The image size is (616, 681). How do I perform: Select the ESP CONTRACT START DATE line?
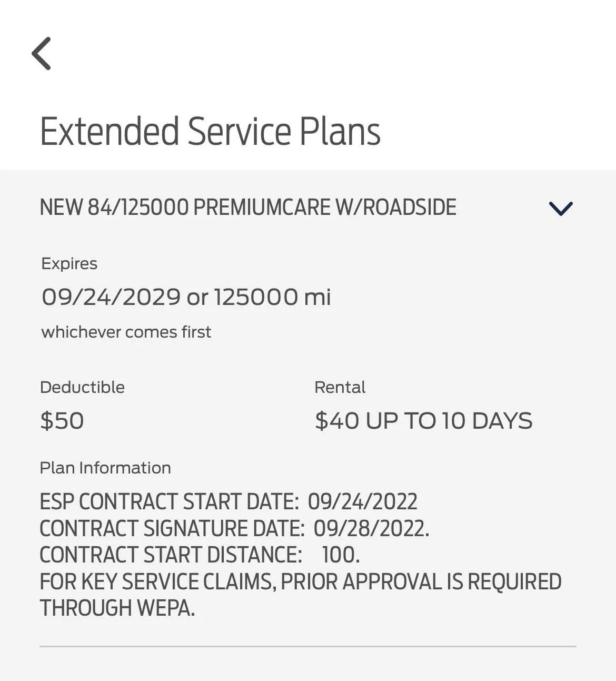(x=228, y=501)
